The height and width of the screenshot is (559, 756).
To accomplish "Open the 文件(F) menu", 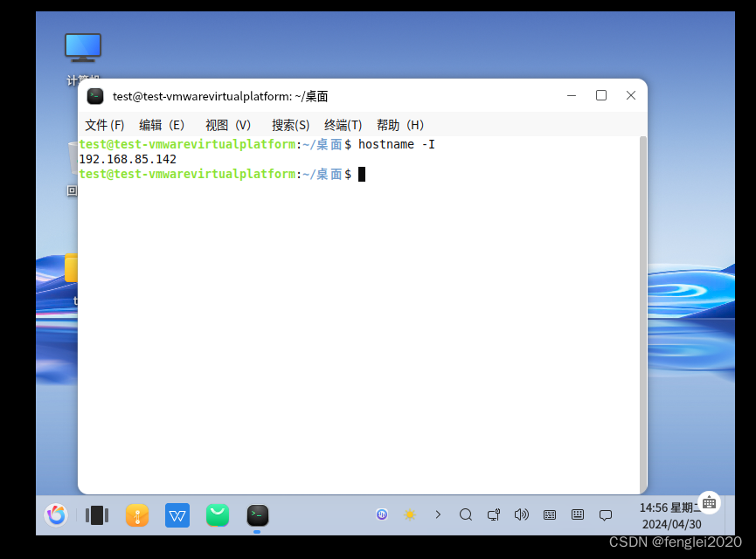I will (104, 125).
